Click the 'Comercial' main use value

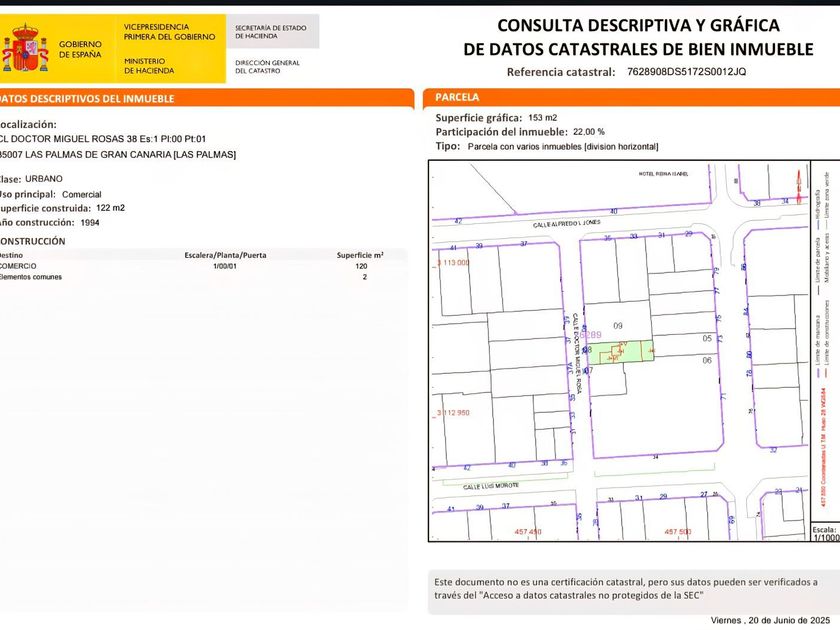[81, 194]
